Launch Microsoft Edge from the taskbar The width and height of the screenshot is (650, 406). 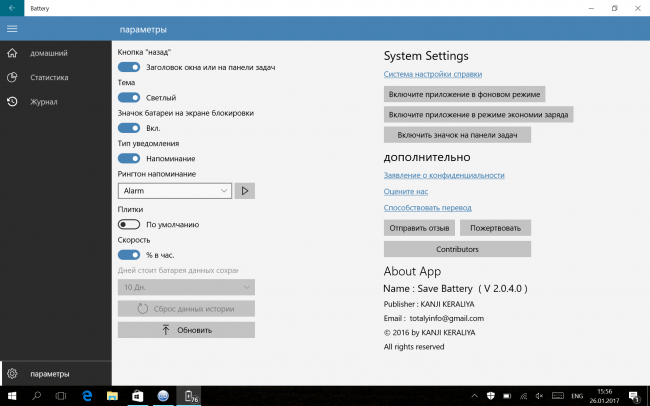coord(87,396)
